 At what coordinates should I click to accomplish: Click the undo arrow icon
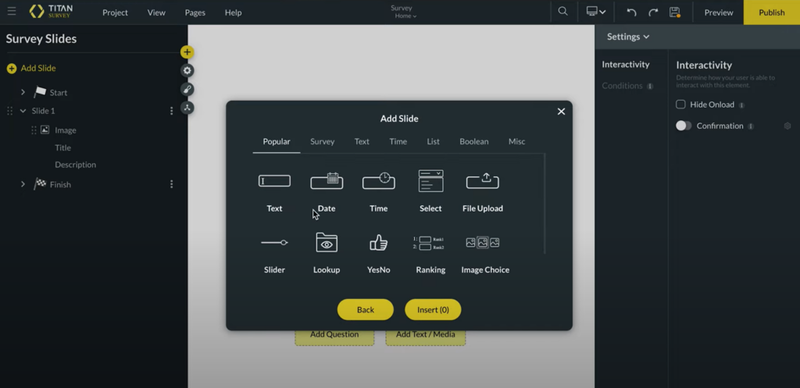pos(631,12)
